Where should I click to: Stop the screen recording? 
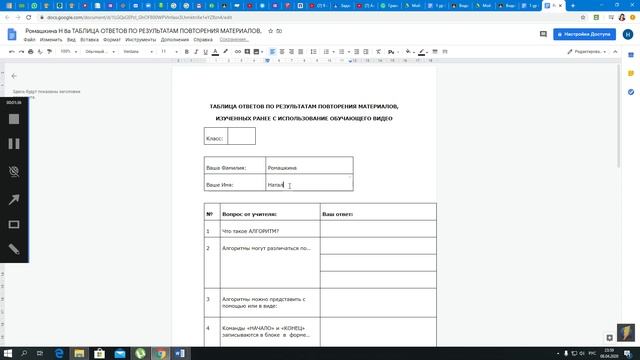click(x=14, y=119)
